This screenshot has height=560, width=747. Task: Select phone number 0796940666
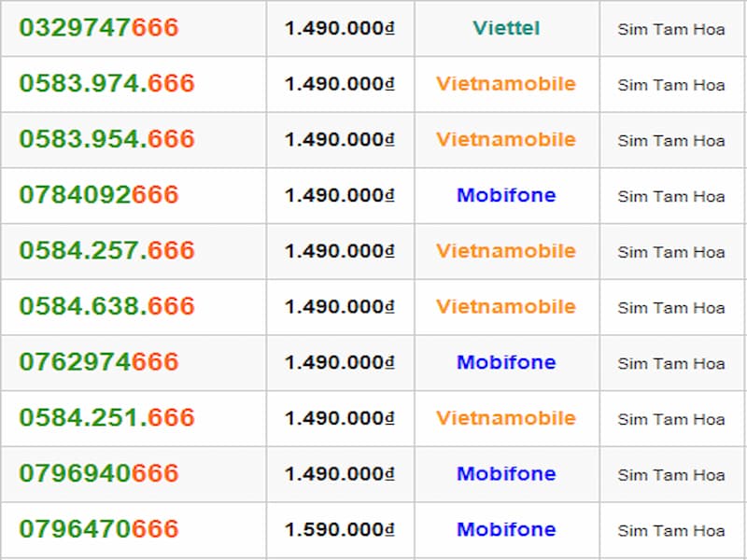98,473
